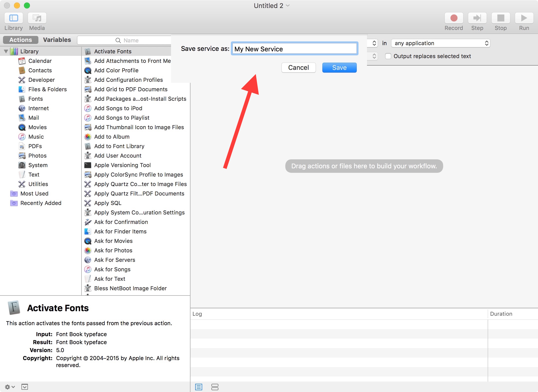Click inside the service name field

click(294, 49)
